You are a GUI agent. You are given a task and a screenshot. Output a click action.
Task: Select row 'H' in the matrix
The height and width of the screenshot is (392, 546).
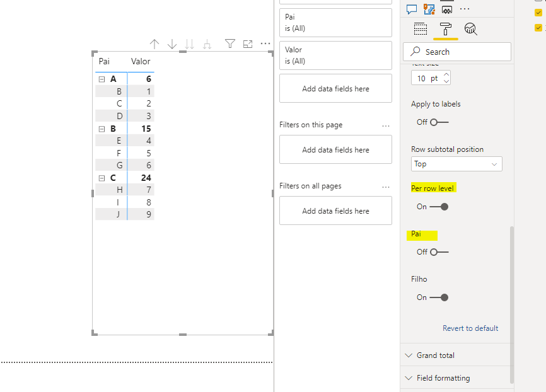coord(119,190)
